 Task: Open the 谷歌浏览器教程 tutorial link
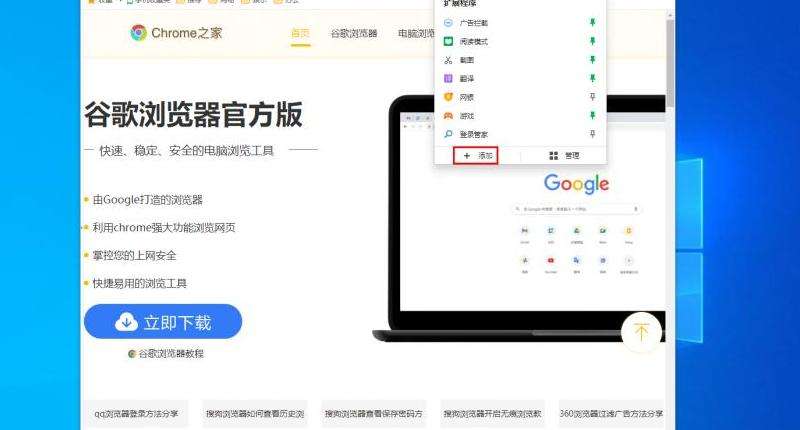[x=166, y=353]
